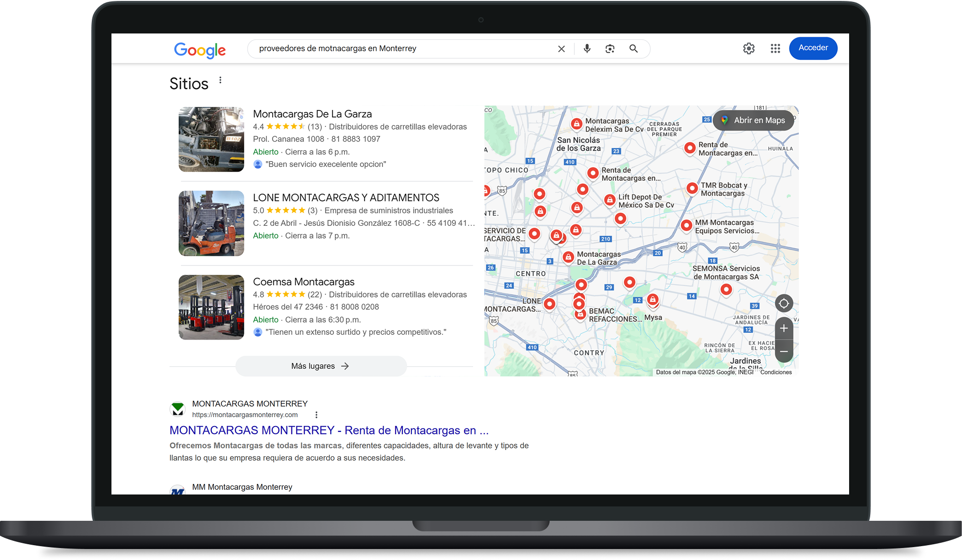Click Abrir en Maps on the map

point(753,121)
